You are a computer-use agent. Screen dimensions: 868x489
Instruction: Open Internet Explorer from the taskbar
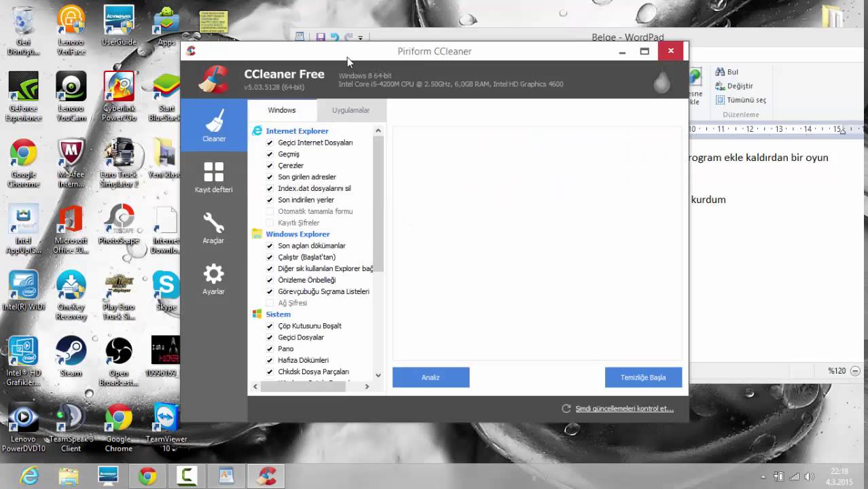tap(29, 476)
